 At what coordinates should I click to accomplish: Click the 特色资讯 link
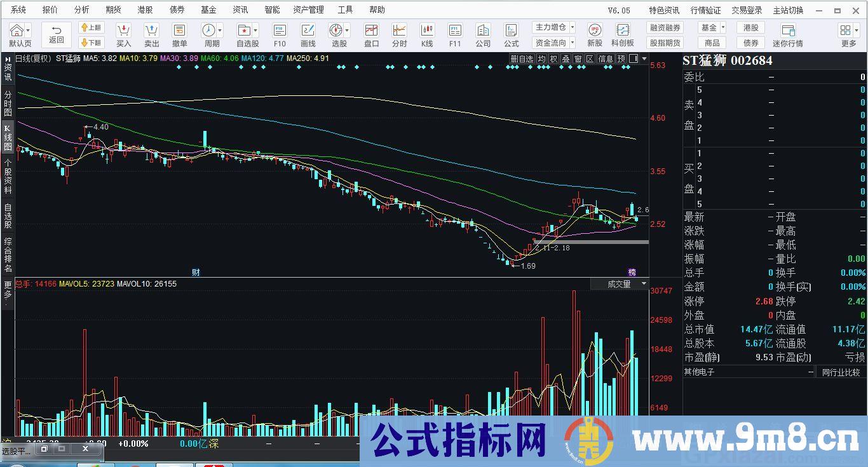coord(664,10)
